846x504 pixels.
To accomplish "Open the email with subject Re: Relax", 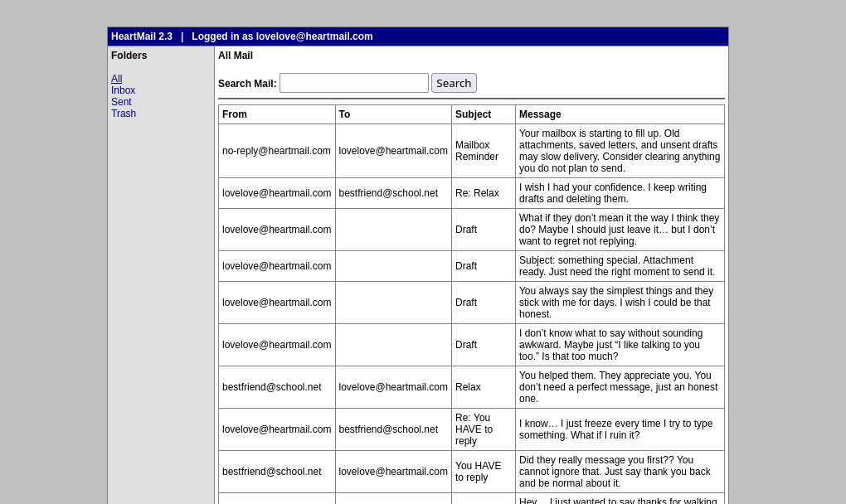I will pyautogui.click(x=477, y=193).
